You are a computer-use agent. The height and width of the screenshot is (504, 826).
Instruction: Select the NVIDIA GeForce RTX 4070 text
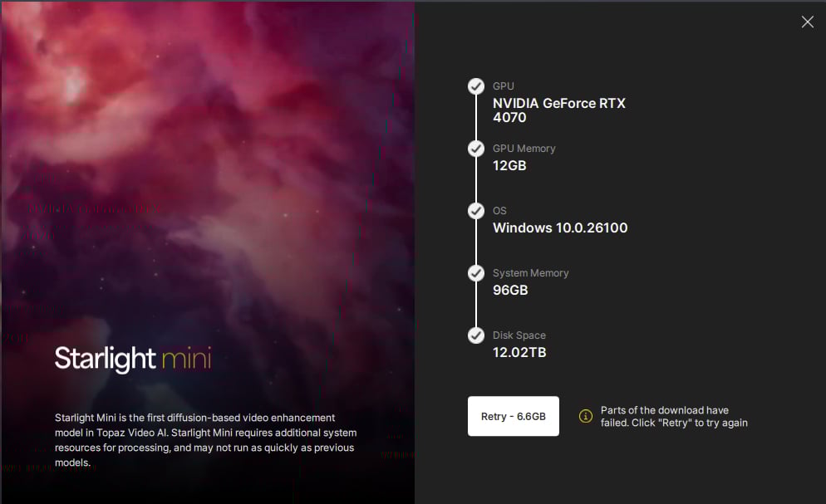(559, 110)
